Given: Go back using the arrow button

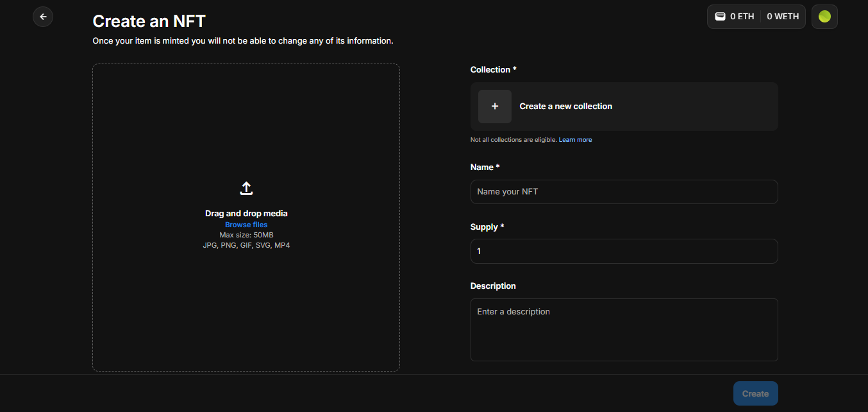Looking at the screenshot, I should pos(43,17).
